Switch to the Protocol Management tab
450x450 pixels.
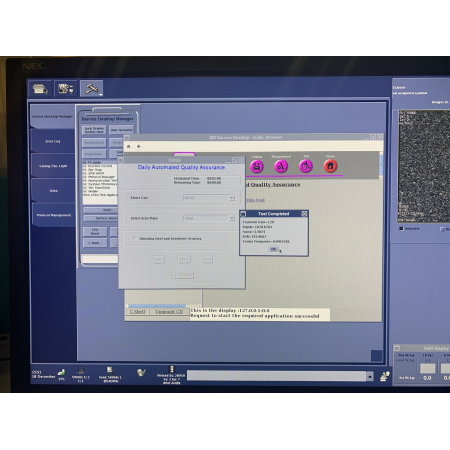53,215
